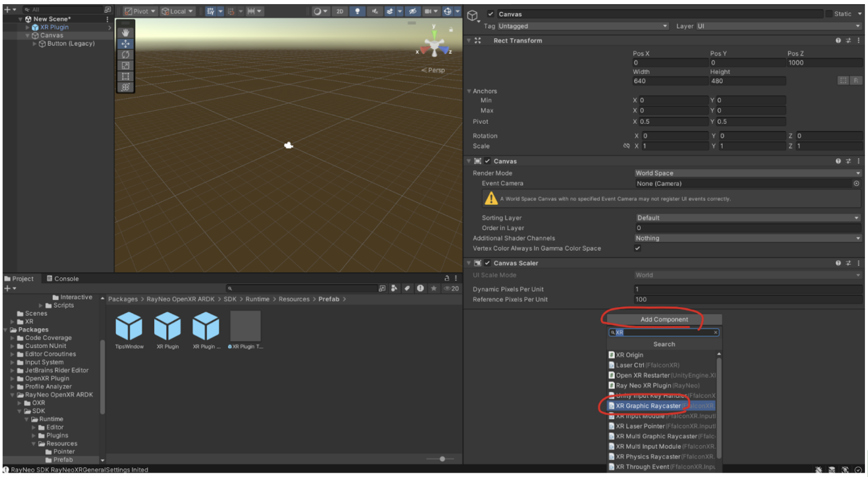The height and width of the screenshot is (477, 868).
Task: Toggle constrained proportions scale link icon
Action: (626, 146)
